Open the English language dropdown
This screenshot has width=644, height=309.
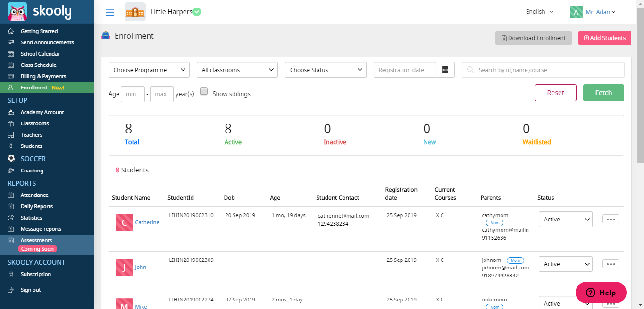pos(540,12)
